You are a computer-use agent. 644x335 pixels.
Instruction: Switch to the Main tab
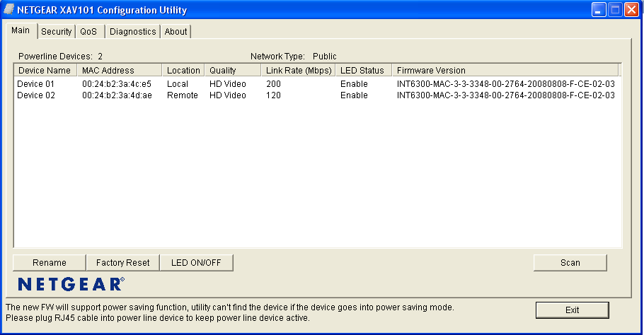[21, 31]
